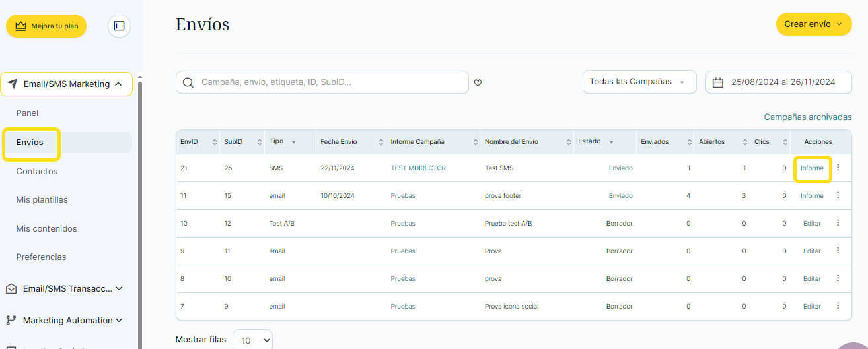The width and height of the screenshot is (868, 349).
Task: Open Mis plantillas in the sidebar
Action: coord(42,199)
